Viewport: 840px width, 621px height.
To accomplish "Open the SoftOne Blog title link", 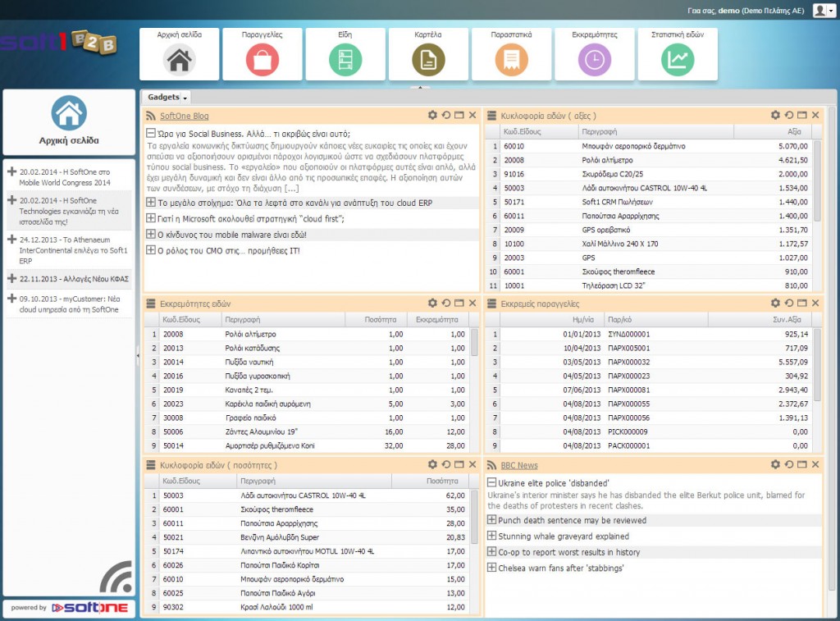I will [185, 116].
